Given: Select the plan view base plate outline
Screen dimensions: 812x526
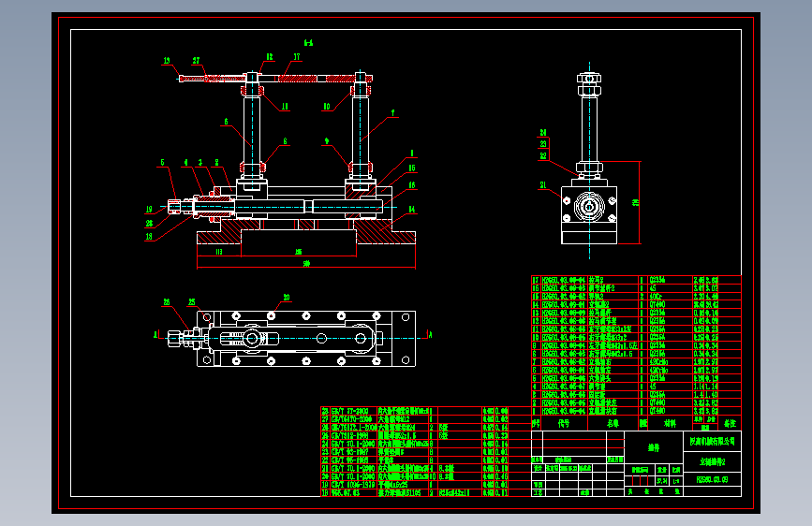Looking at the screenshot, I should coord(306,339).
